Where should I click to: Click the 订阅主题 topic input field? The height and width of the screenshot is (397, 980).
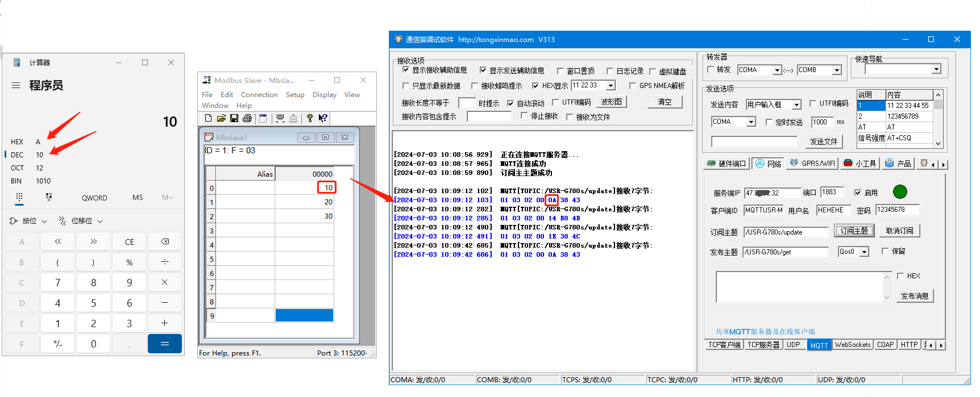786,232
